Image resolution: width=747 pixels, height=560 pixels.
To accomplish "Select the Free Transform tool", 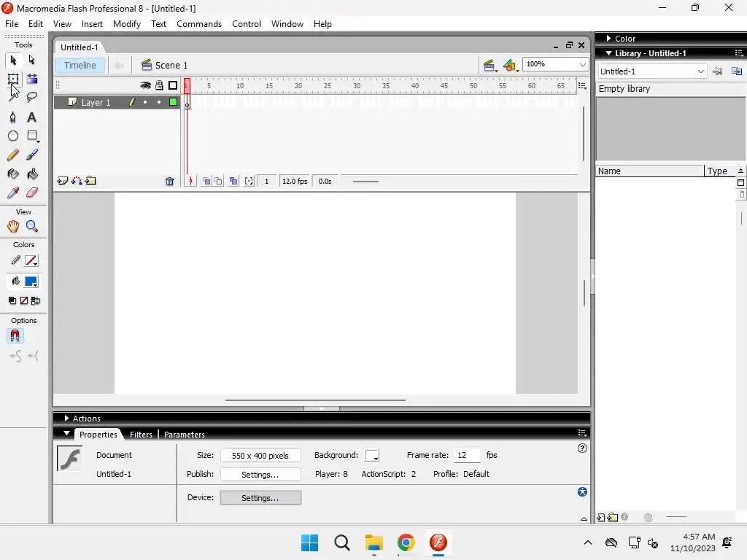I will click(13, 79).
